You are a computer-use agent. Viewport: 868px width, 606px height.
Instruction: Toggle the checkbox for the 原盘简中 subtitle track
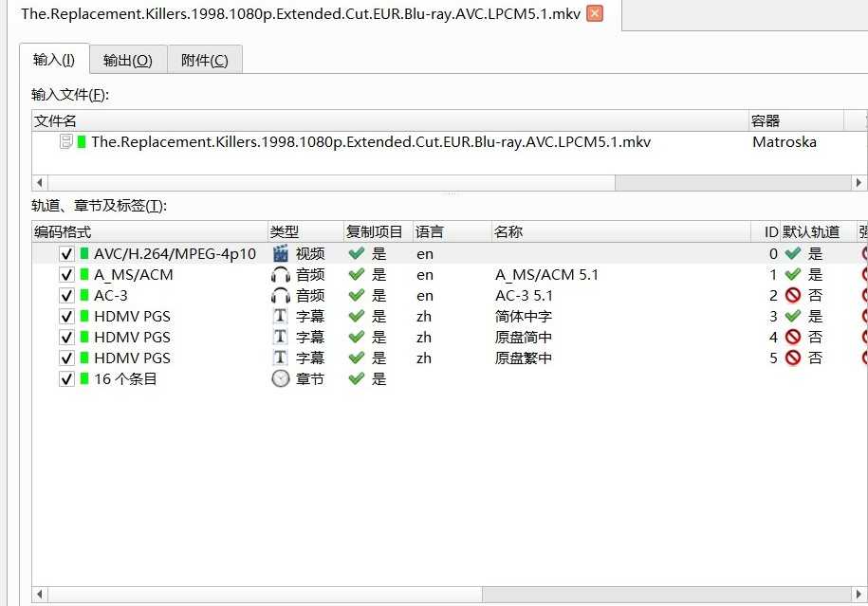(x=66, y=337)
